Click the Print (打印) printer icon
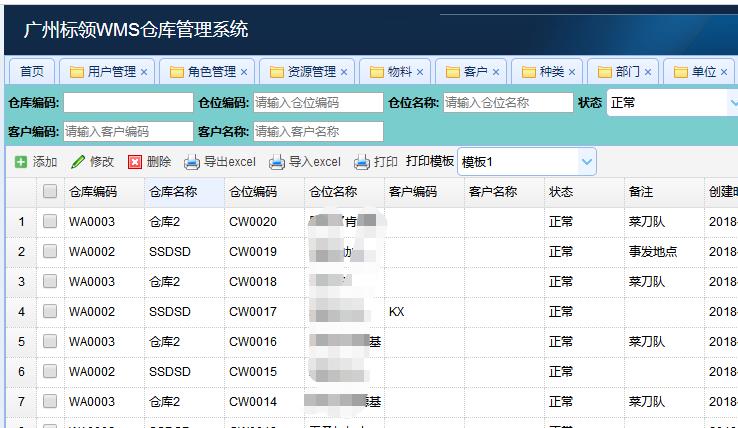The image size is (738, 428). pos(362,162)
